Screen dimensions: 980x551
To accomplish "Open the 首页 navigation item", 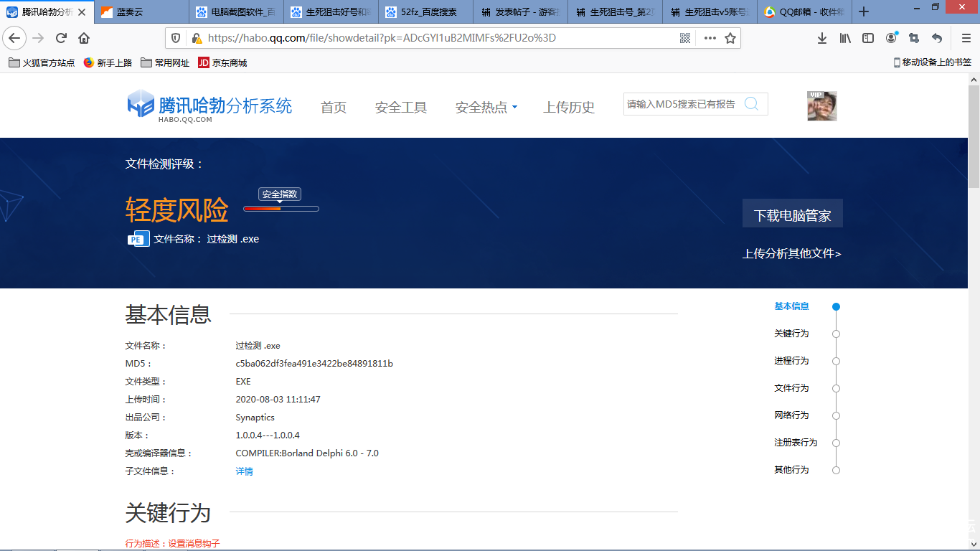I will 334,108.
